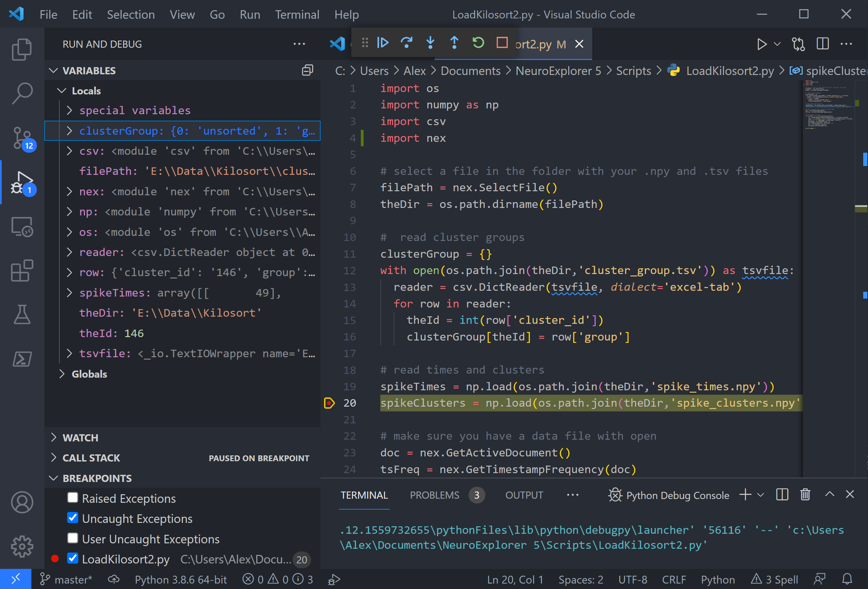Image resolution: width=868 pixels, height=589 pixels.
Task: Close the terminal panel
Action: 850,494
